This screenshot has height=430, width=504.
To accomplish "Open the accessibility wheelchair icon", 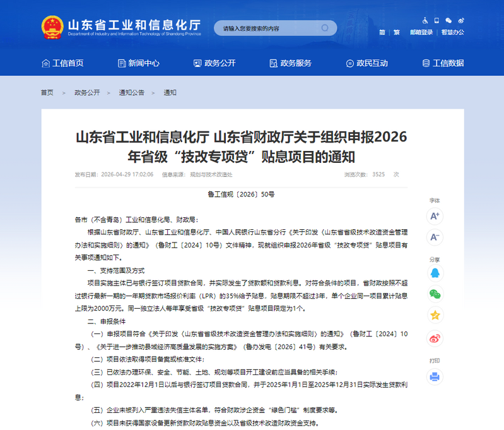I will pyautogui.click(x=425, y=21).
